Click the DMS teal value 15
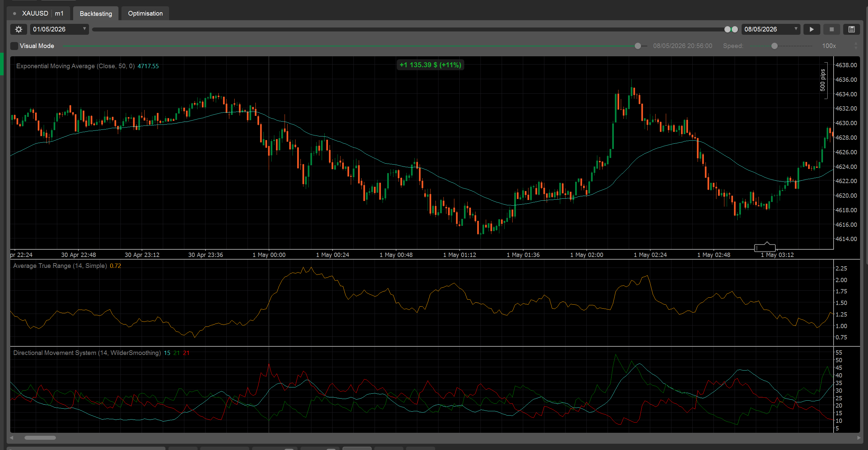 167,353
